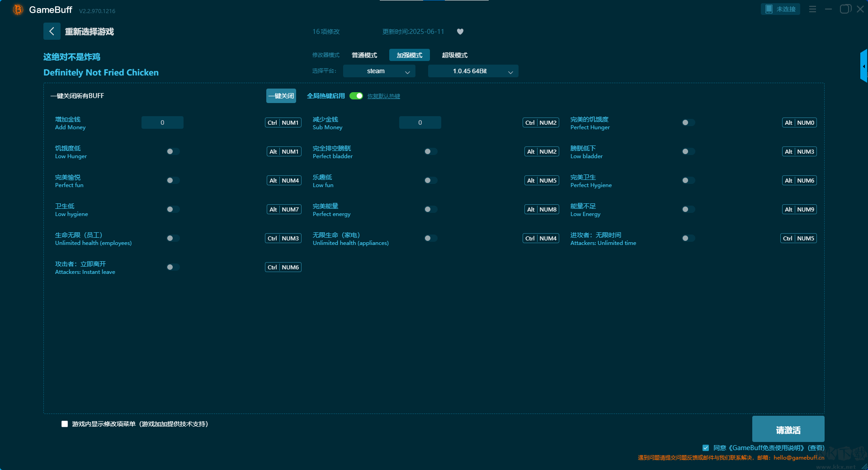The image size is (868, 470).
Task: Expand the right side panel arrow
Action: click(x=863, y=66)
